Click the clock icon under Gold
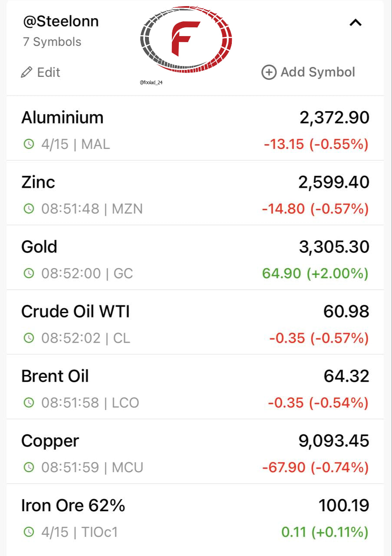The image size is (392, 556). coord(29,274)
